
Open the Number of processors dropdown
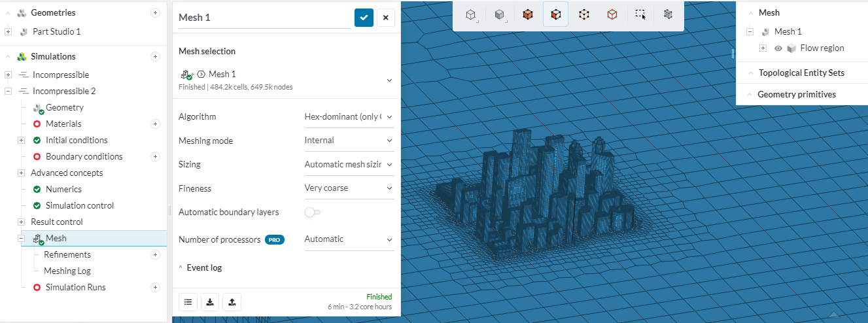[x=349, y=239]
